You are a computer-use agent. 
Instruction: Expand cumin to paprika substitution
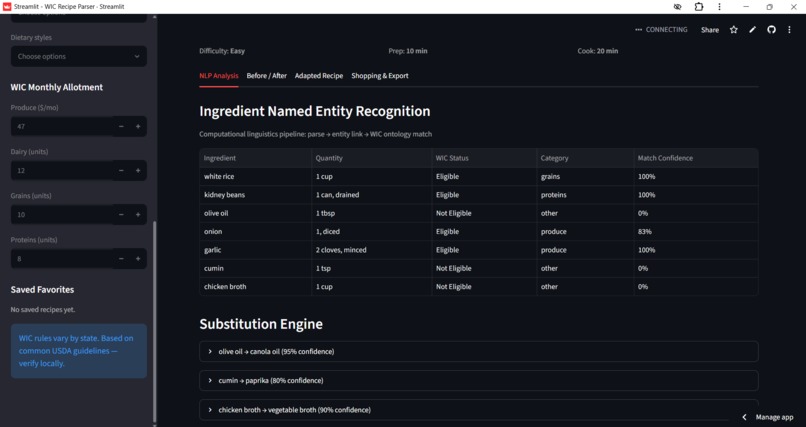point(479,381)
